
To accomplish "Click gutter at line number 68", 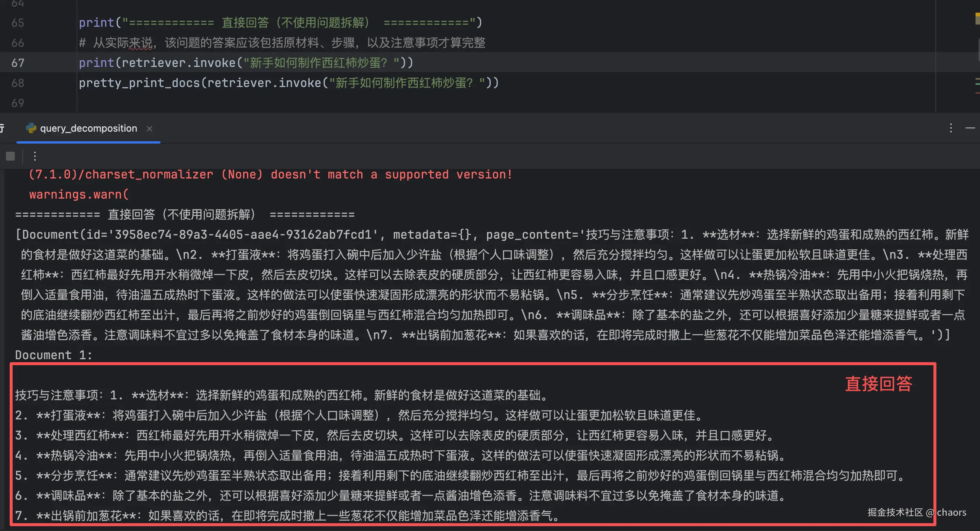I will pyautogui.click(x=18, y=83).
